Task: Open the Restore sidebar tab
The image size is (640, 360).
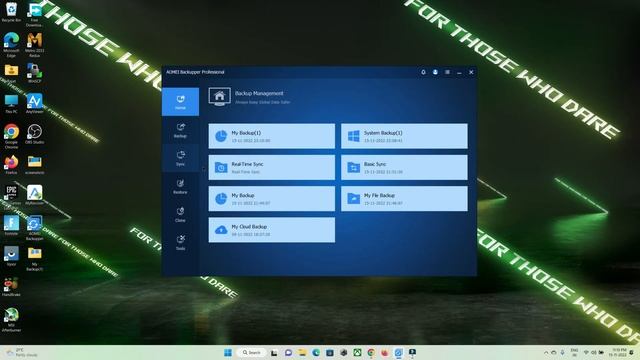Action: coord(180,187)
